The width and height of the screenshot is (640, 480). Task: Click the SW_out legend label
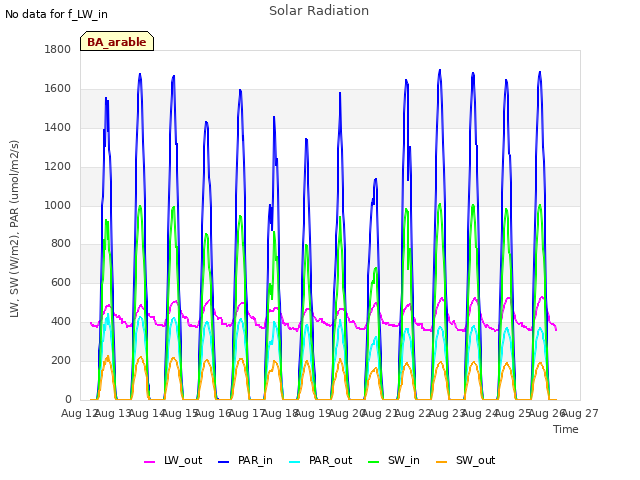(x=476, y=460)
